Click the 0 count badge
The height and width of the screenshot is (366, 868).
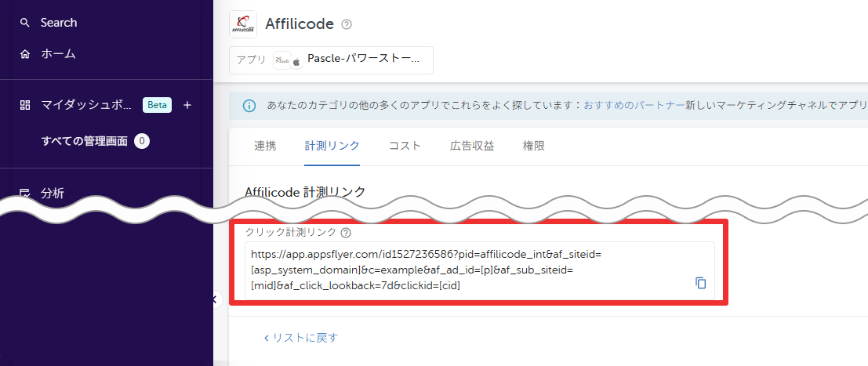142,141
